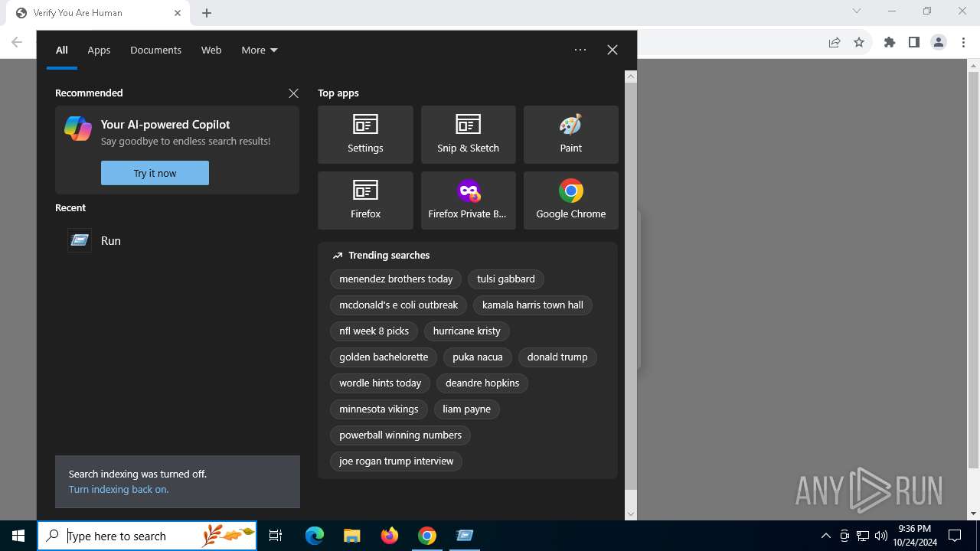Select the Verify You Are Human tab
The image size is (980, 551).
pyautogui.click(x=98, y=13)
